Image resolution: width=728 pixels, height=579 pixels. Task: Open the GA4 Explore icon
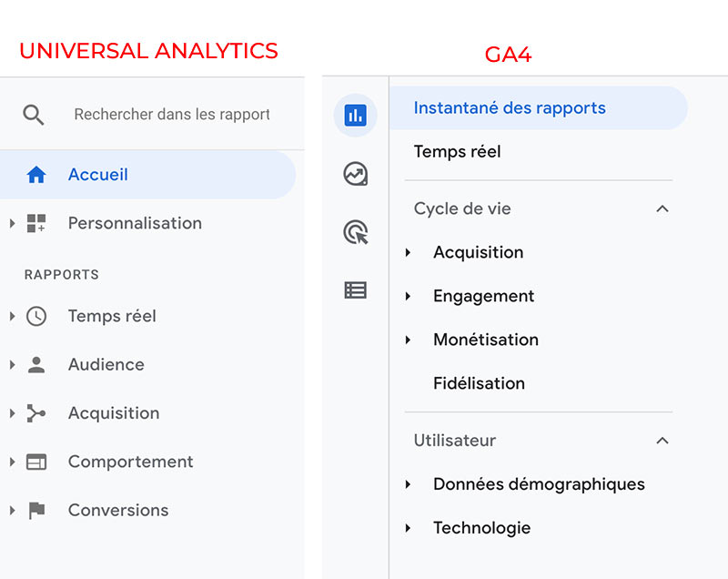coord(355,174)
